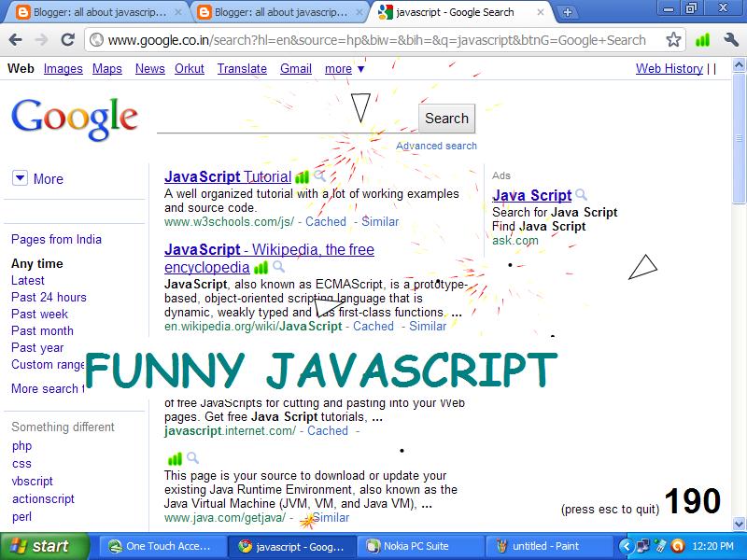Expand More search tools in the sidebar
Viewport: 747px width, 560px height.
[x=42, y=388]
